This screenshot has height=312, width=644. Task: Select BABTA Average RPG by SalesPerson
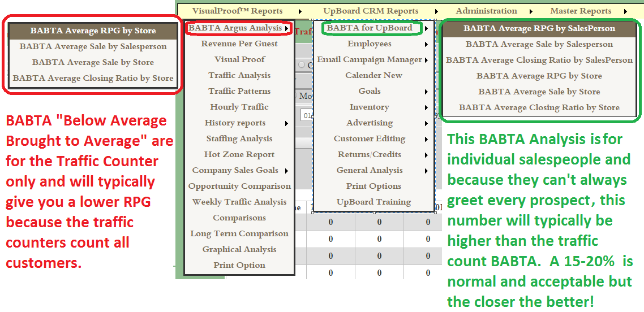coord(539,29)
